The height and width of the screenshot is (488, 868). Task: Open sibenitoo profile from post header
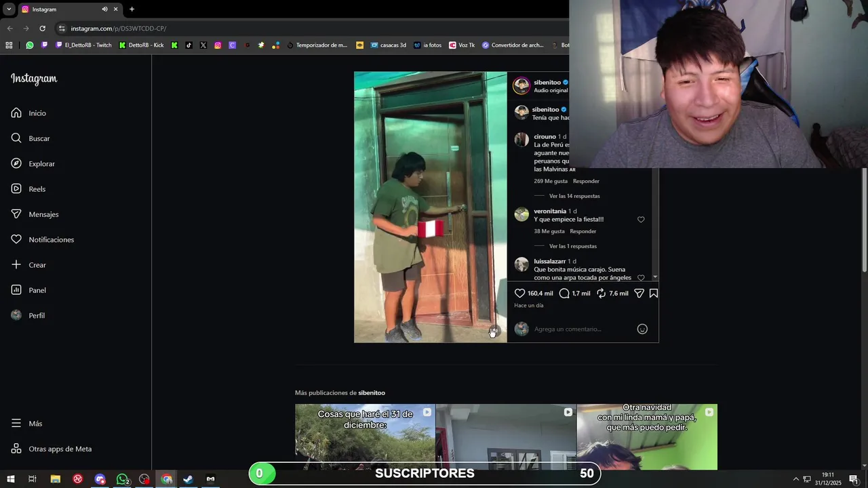click(547, 82)
